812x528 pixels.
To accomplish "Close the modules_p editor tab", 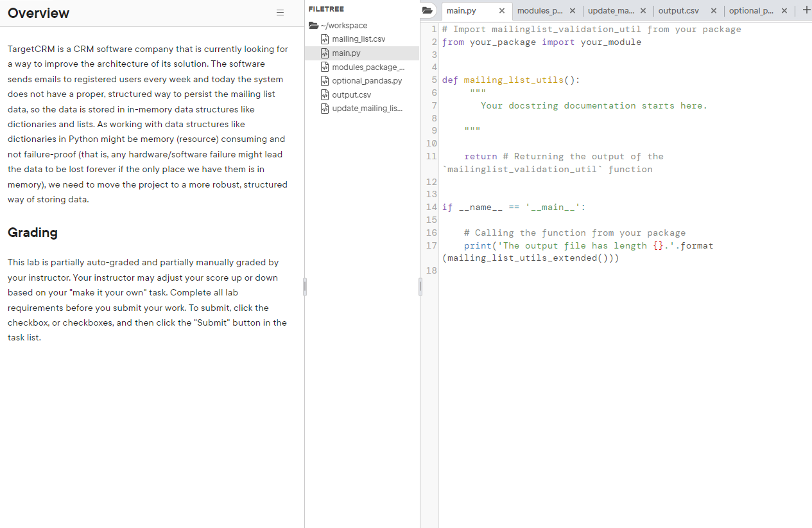I will click(x=573, y=10).
